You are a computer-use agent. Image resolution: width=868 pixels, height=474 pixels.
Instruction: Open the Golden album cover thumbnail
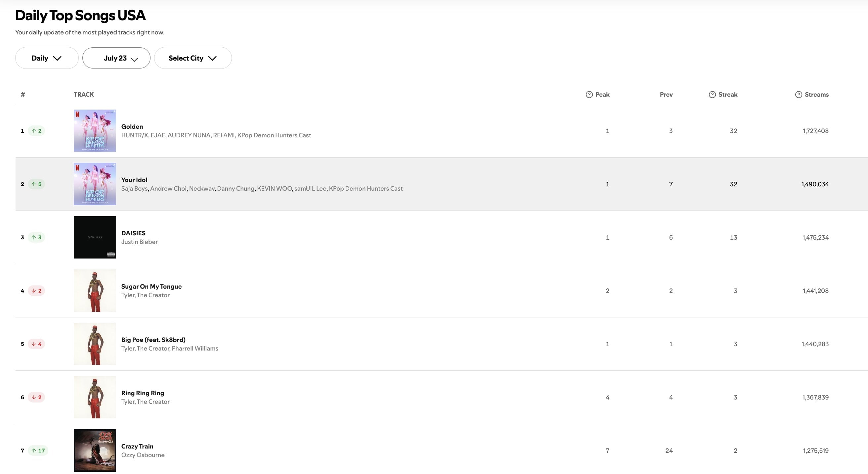click(95, 131)
